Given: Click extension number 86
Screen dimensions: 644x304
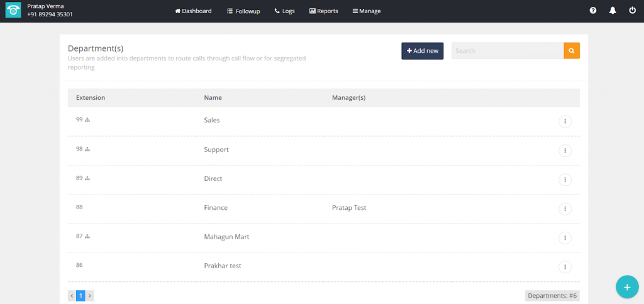Looking at the screenshot, I should tap(79, 266).
